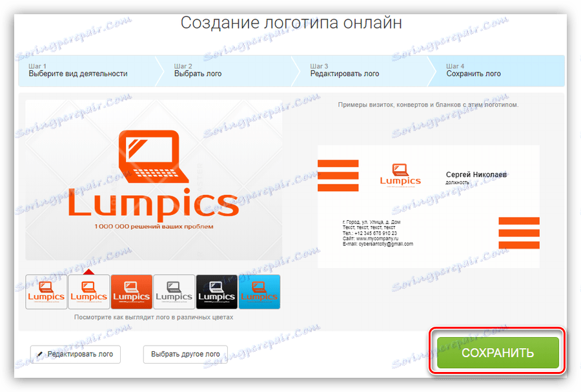Select the black background logo variant
The image size is (581, 392).
(x=217, y=292)
